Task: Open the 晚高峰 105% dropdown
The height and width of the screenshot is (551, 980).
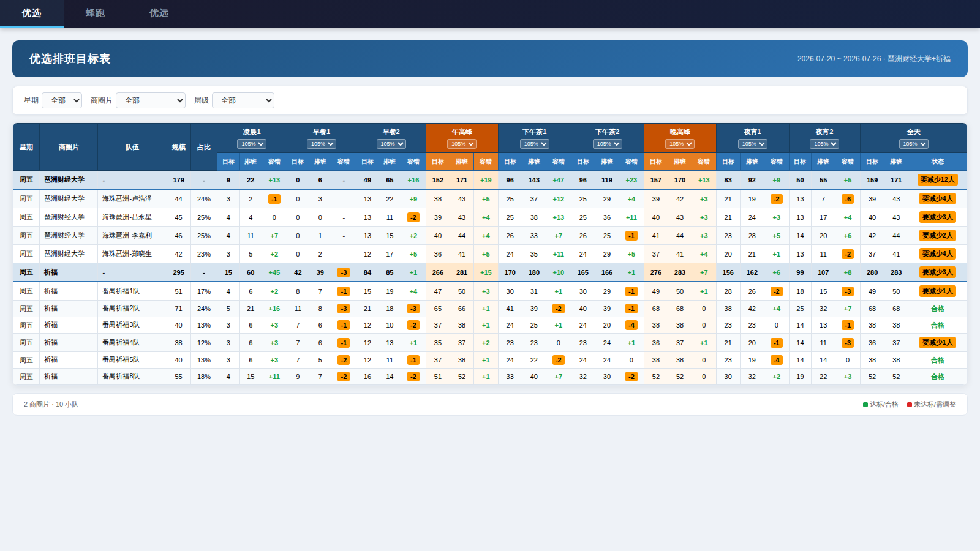Action: (680, 144)
